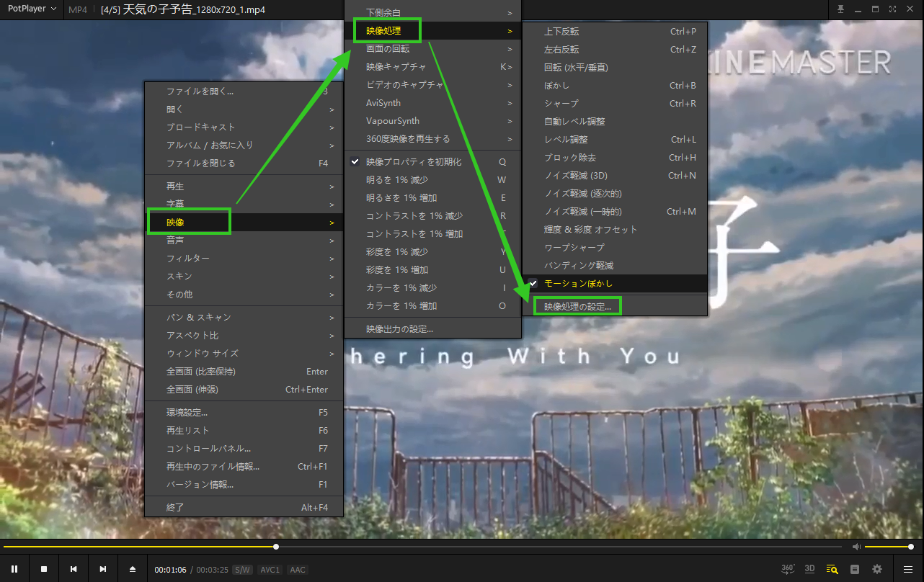Open the playlist/chapter list icon

[x=855, y=569]
